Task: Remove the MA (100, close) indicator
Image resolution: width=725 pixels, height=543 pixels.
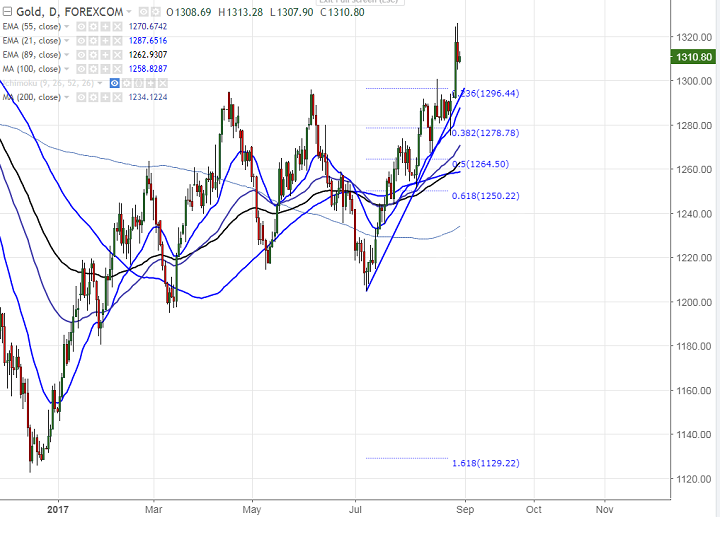Action: tap(117, 69)
